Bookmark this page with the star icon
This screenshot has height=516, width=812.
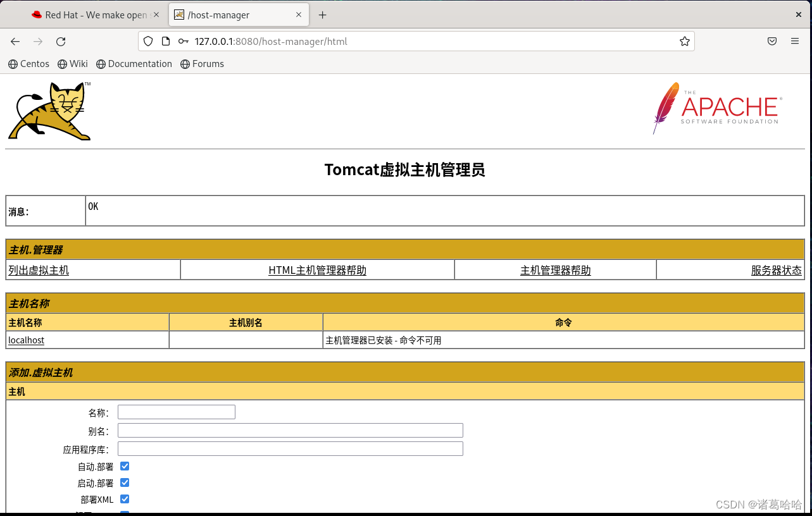(684, 42)
